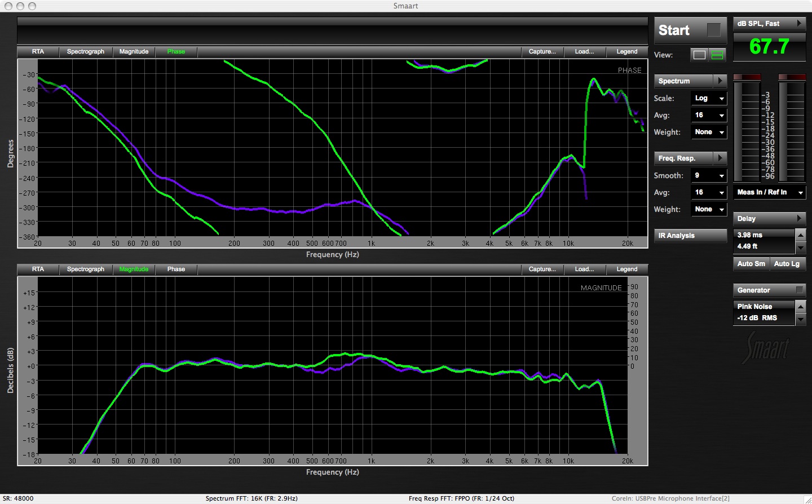Image resolution: width=812 pixels, height=504 pixels.
Task: Open IR Analysis
Action: (690, 236)
